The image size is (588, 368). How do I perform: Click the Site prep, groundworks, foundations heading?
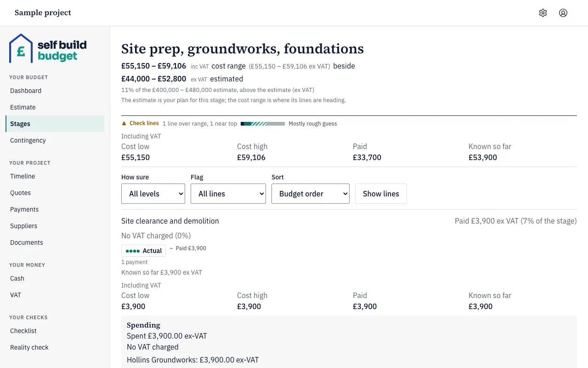tap(243, 49)
